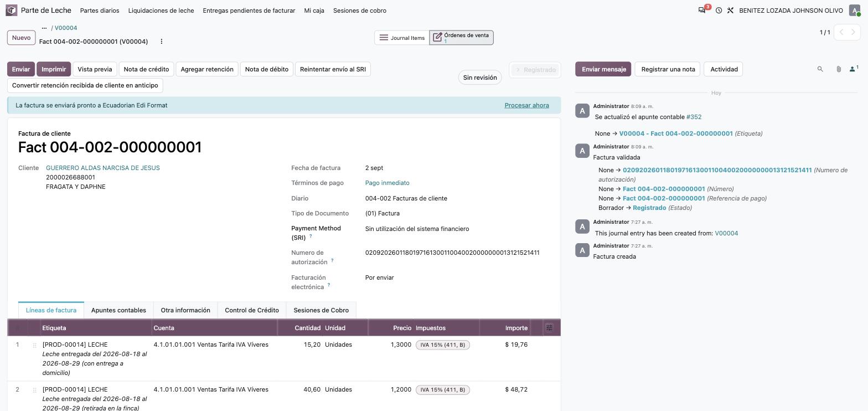Open customer GUERRERO ALDAS NARCISA DE JESUS
The image size is (868, 411).
(x=103, y=168)
